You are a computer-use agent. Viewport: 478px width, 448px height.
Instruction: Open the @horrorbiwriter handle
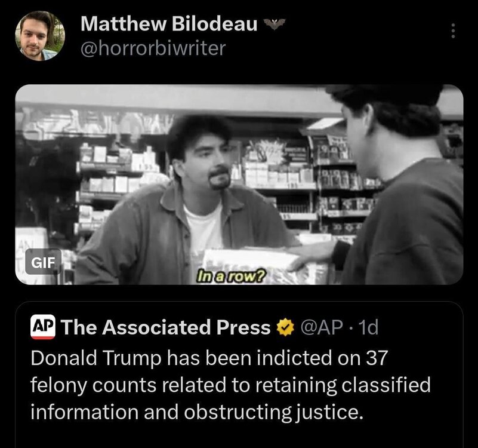153,48
